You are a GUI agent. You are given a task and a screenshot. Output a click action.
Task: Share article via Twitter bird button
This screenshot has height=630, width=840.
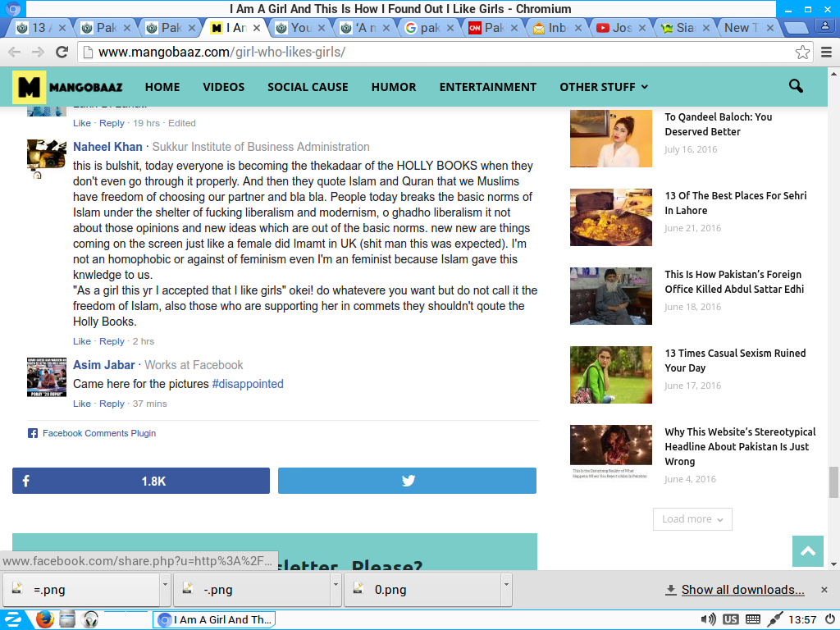click(x=407, y=481)
